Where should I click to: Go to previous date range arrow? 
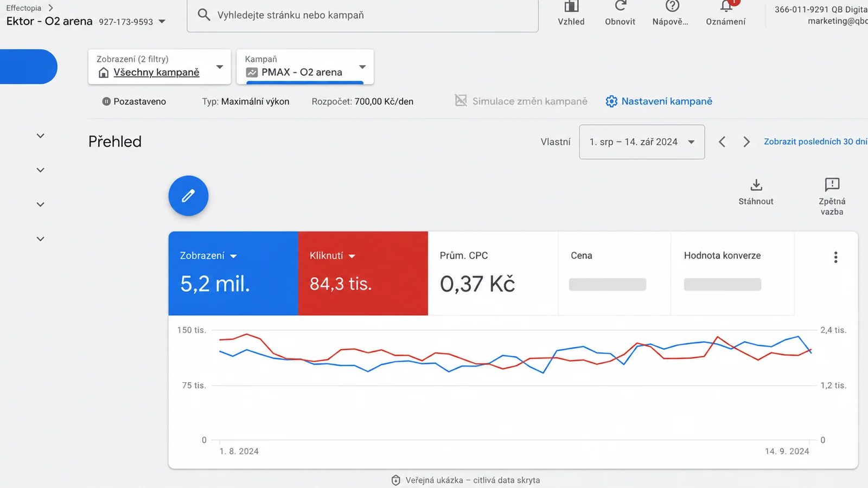[x=722, y=142]
